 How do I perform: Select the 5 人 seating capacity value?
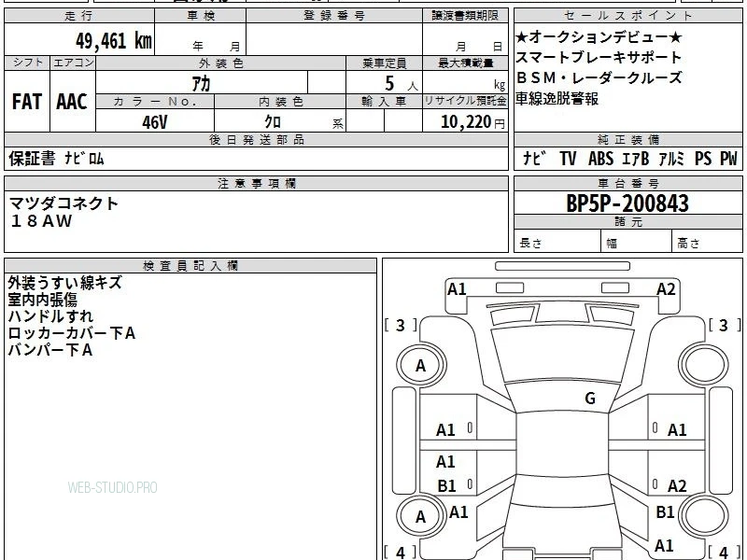402,84
